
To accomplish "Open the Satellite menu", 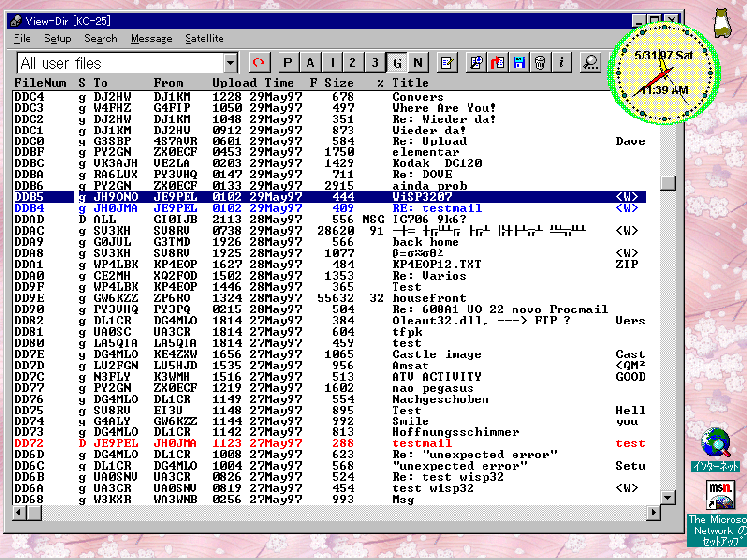I will (204, 38).
